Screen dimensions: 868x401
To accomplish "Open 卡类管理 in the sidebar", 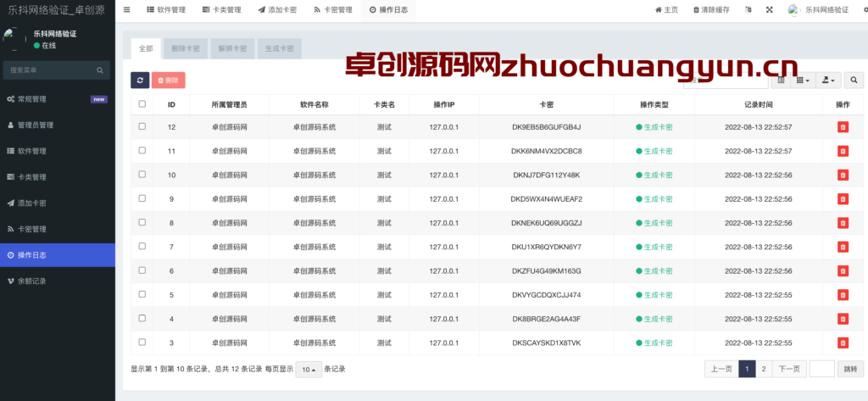I will (x=58, y=177).
